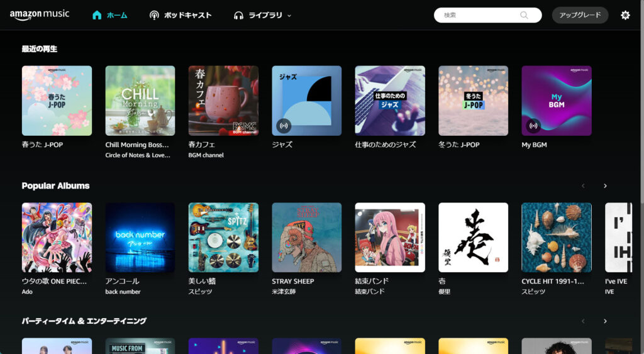Click the back number artist link
The image size is (644, 354).
[x=123, y=292]
